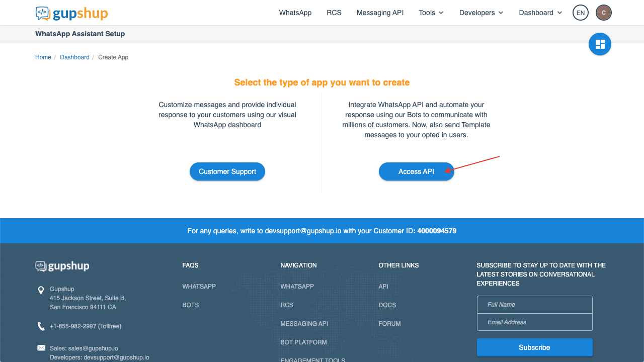Open the WHATSAPP link under NAVIGATION

(x=297, y=287)
